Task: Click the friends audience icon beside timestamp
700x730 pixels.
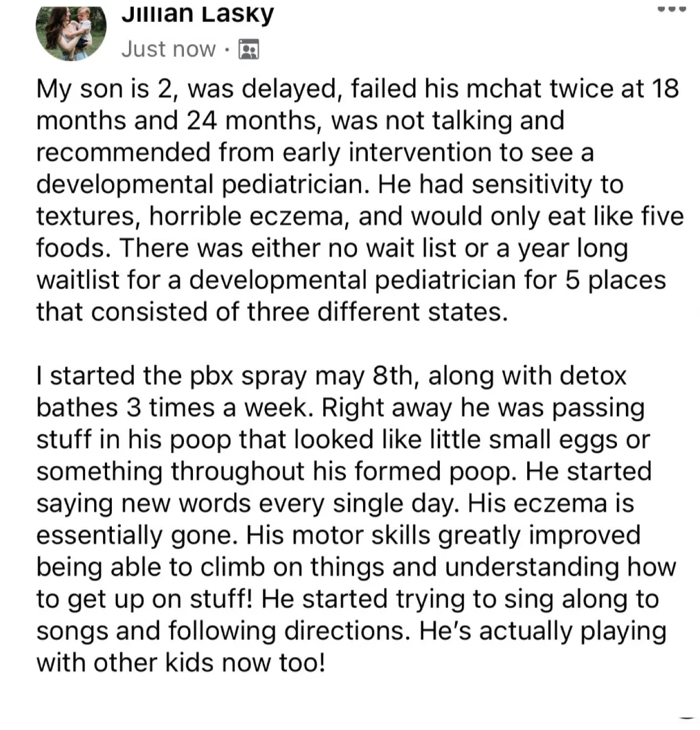Action: [x=248, y=49]
